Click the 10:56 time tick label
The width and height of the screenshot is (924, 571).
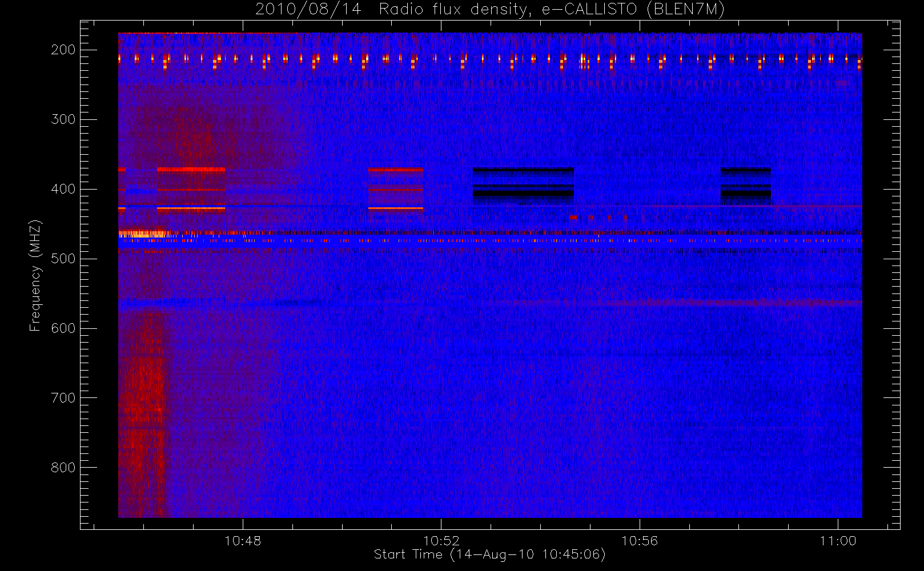pyautogui.click(x=640, y=540)
